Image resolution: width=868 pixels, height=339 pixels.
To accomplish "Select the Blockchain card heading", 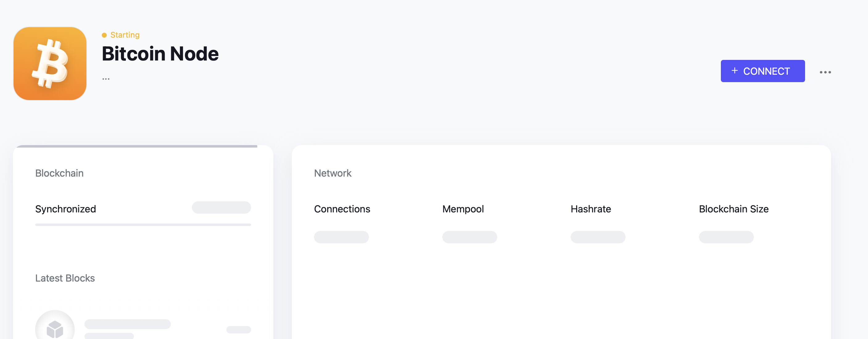I will point(59,173).
